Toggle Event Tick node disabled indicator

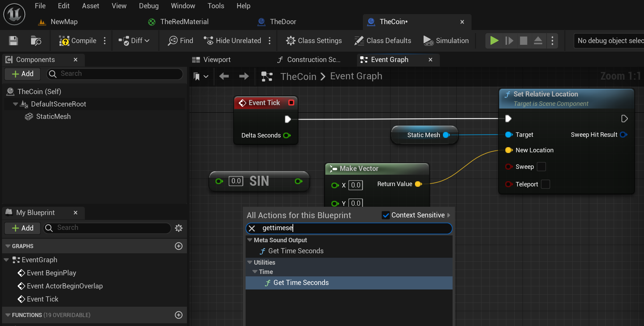[291, 103]
